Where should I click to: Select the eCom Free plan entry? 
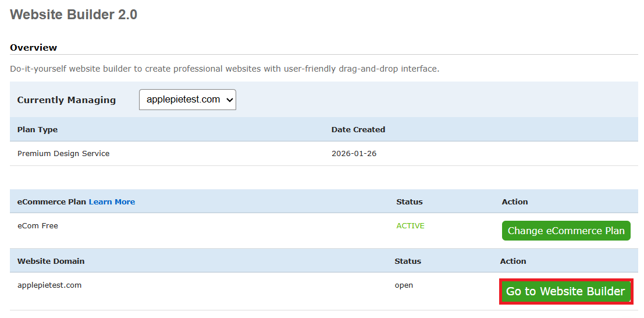pyautogui.click(x=38, y=225)
